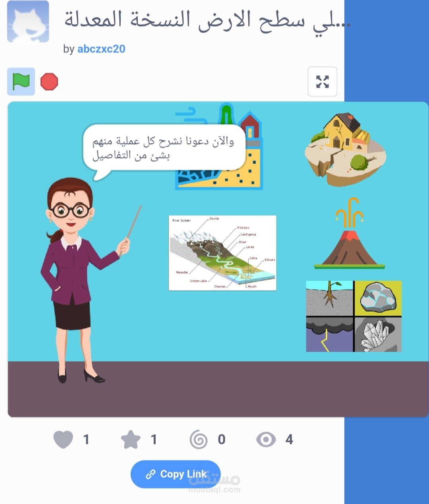429x504 pixels.
Task: Select the earthquake house sprite
Action: point(346,149)
